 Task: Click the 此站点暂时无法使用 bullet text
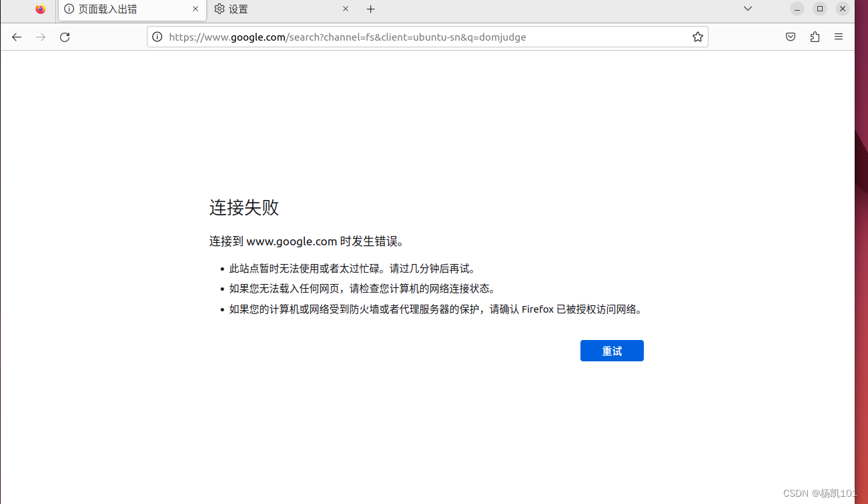click(352, 269)
